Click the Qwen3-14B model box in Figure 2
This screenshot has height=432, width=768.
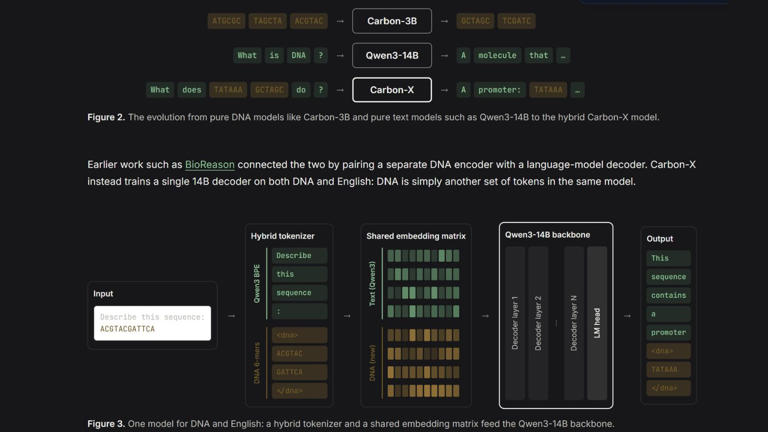point(392,55)
